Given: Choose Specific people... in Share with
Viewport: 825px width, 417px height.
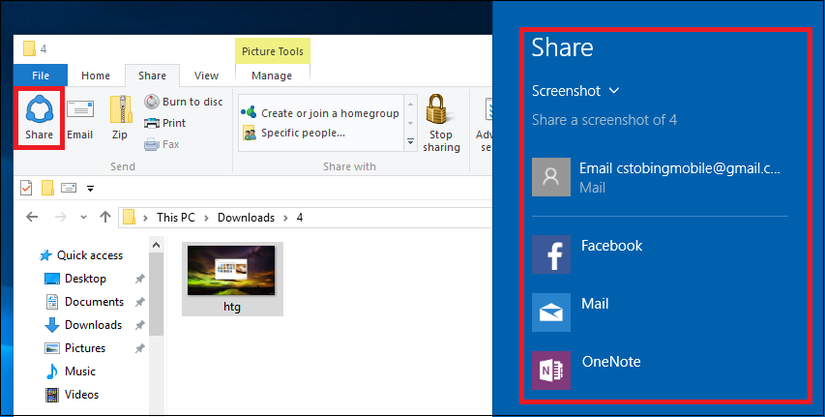Looking at the screenshot, I should (x=302, y=133).
